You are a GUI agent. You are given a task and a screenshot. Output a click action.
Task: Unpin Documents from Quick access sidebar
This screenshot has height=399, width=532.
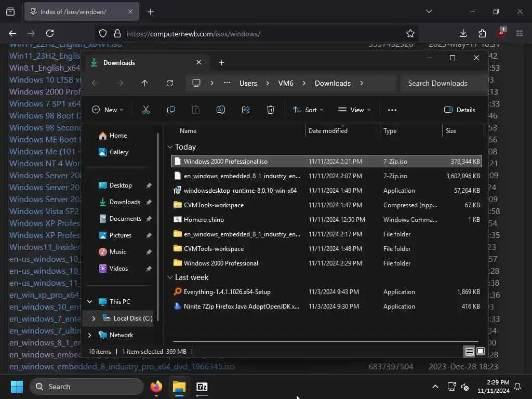[149, 219]
